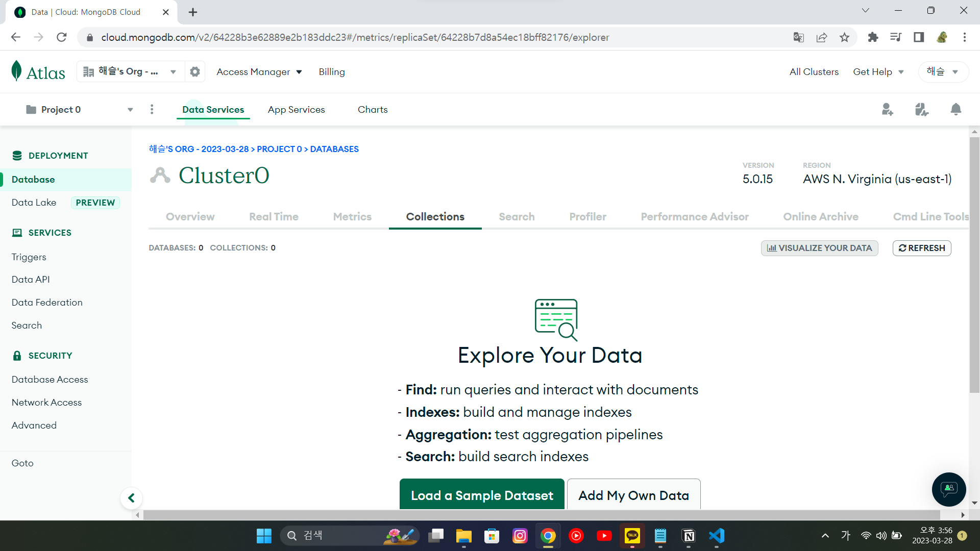Screen dimensions: 980x551
Task: Open the Billing link
Action: pyautogui.click(x=332, y=72)
